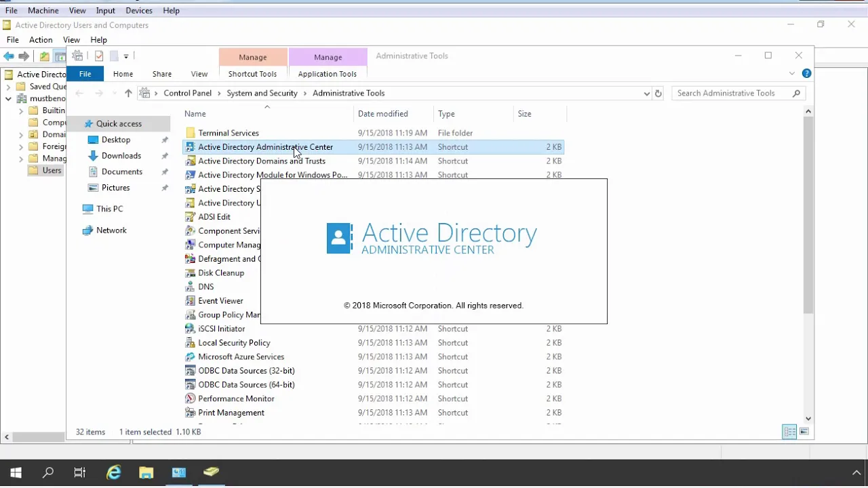
Task: Open Active Directory Administrative Center shortcut icon
Action: (x=191, y=147)
